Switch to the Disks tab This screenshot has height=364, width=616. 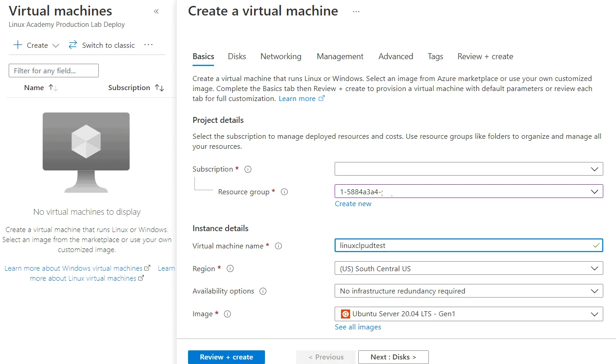pyautogui.click(x=236, y=56)
